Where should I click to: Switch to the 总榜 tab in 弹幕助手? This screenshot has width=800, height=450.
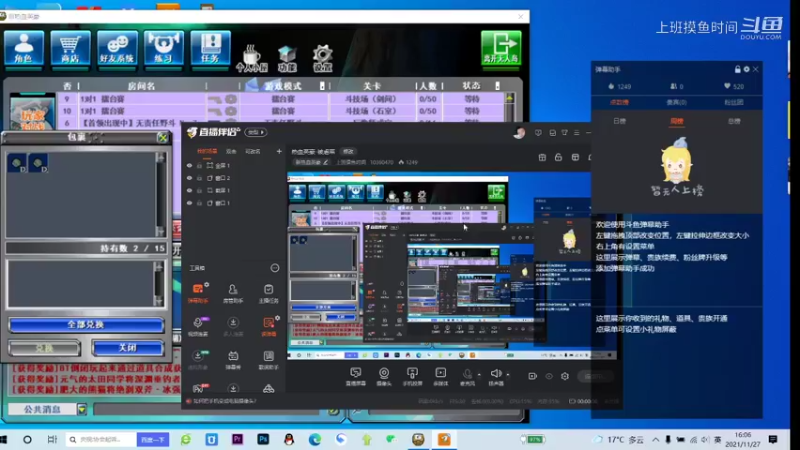tap(734, 121)
